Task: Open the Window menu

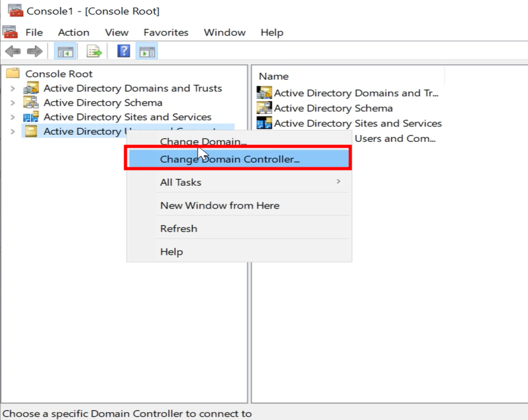Action: click(x=225, y=32)
